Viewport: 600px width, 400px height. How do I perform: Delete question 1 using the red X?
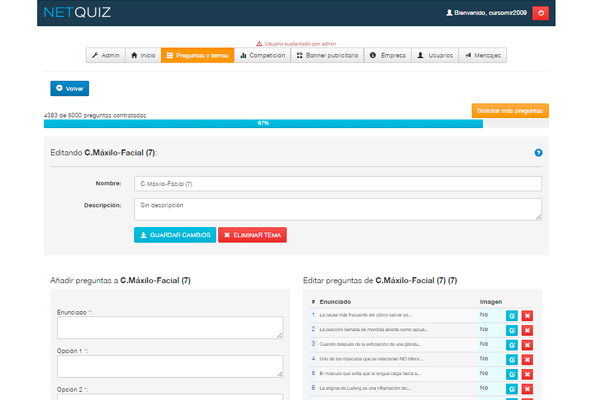click(527, 315)
